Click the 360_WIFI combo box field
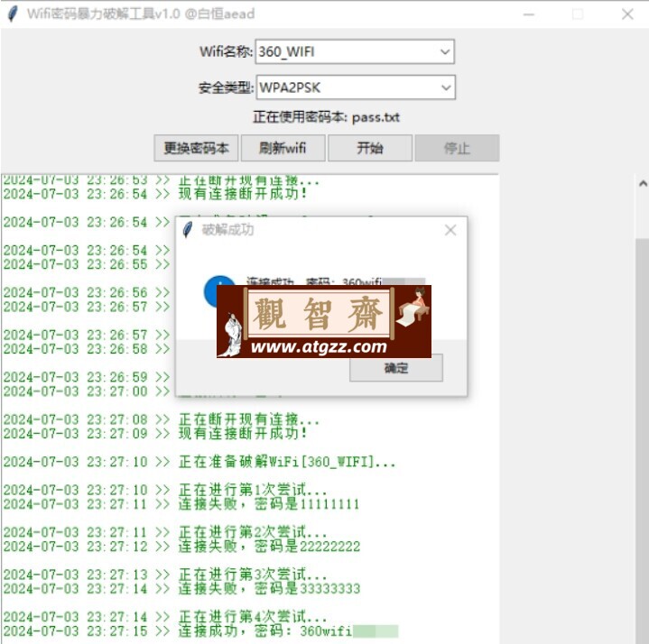The width and height of the screenshot is (649, 644). [355, 51]
